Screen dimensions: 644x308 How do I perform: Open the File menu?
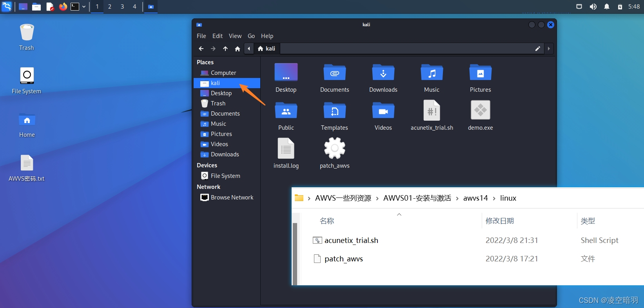tap(201, 36)
